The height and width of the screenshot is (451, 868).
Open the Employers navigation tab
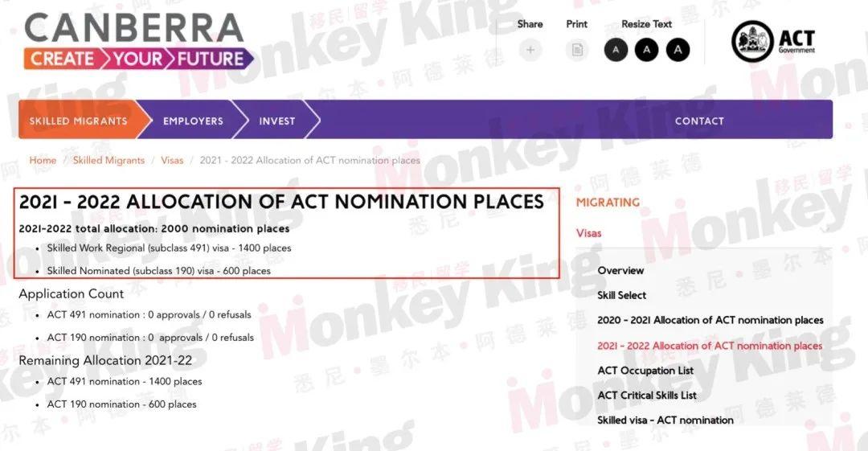pyautogui.click(x=193, y=121)
